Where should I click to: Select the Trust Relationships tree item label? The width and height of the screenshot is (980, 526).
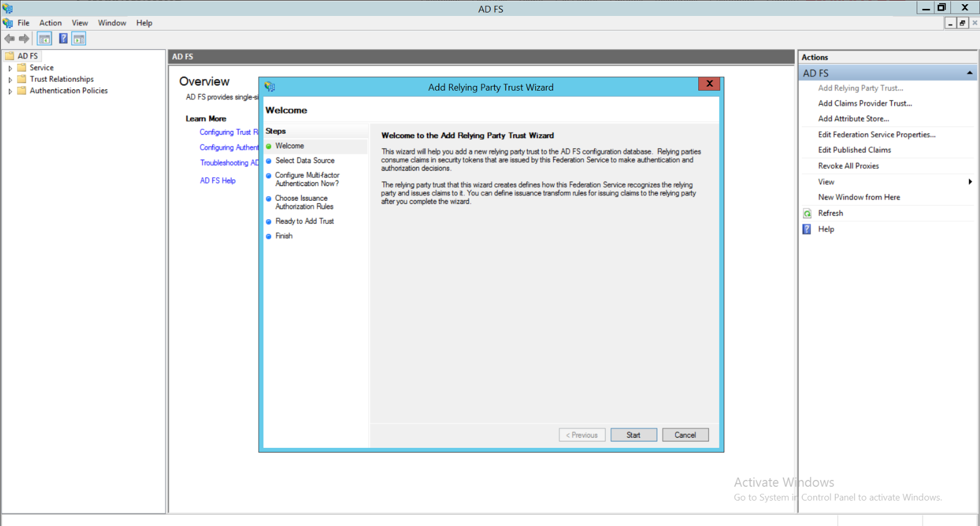(x=62, y=79)
